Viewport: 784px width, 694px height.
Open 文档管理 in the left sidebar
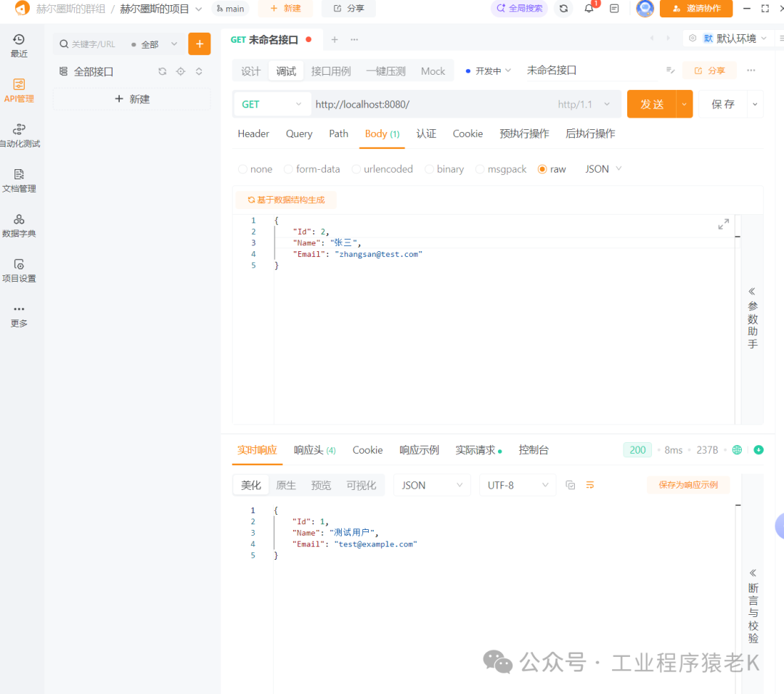[x=19, y=180]
